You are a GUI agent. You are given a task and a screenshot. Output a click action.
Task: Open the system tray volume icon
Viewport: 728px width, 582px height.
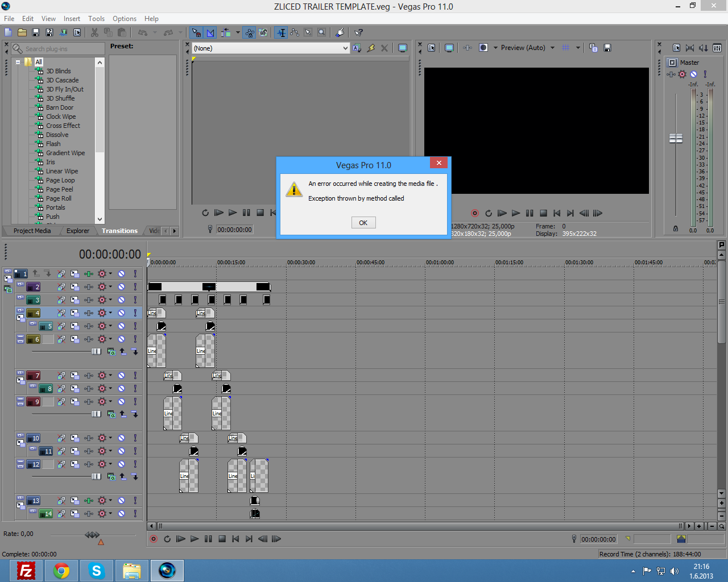(675, 571)
